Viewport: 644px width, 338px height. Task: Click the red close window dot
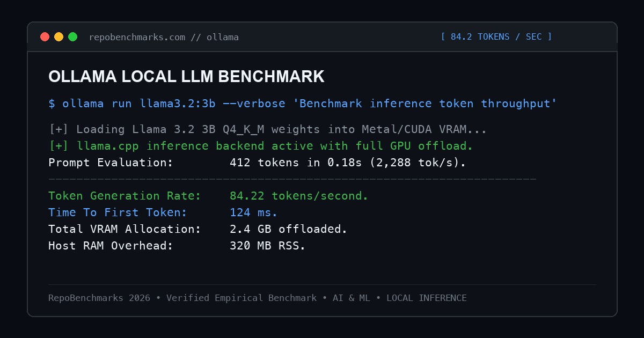[45, 37]
